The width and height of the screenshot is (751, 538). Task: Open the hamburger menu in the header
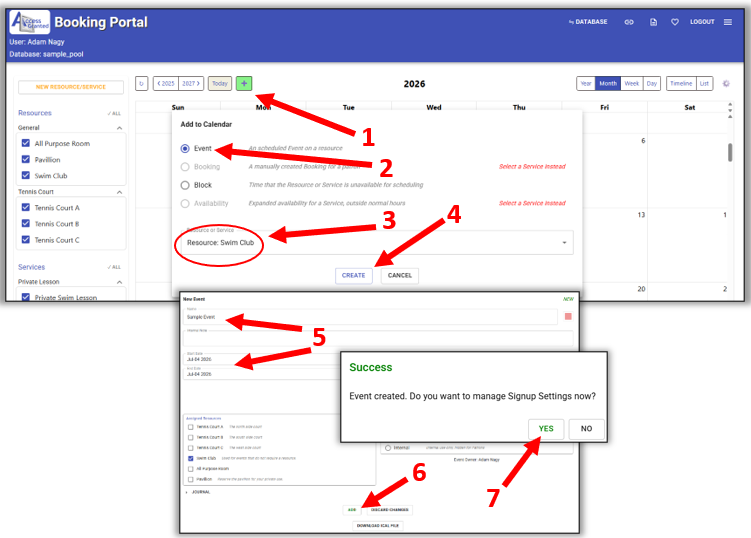[x=728, y=22]
